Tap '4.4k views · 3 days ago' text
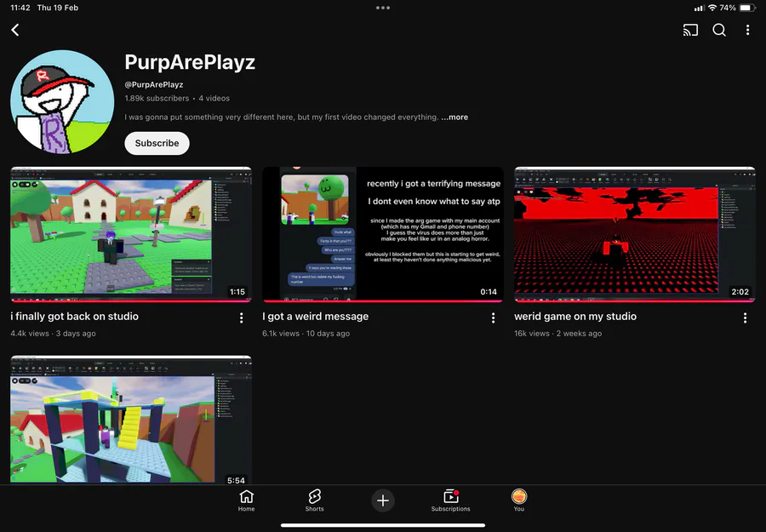Image resolution: width=766 pixels, height=532 pixels. [x=53, y=333]
